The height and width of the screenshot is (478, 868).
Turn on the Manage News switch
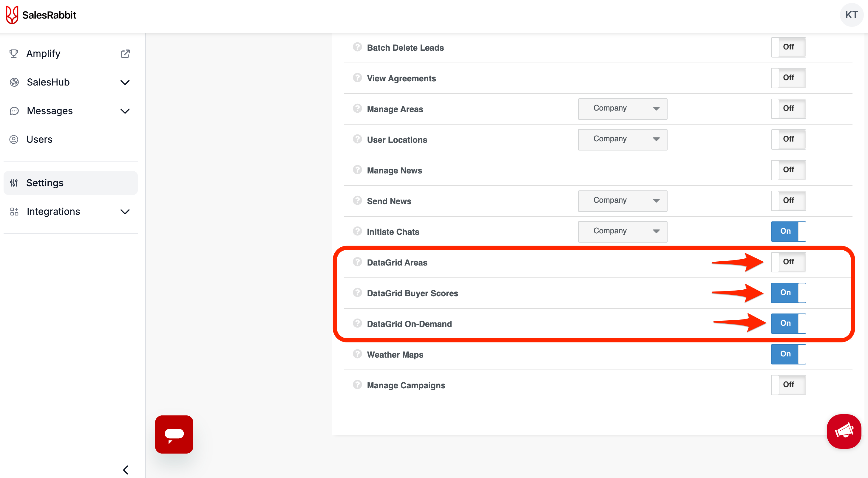click(x=788, y=170)
